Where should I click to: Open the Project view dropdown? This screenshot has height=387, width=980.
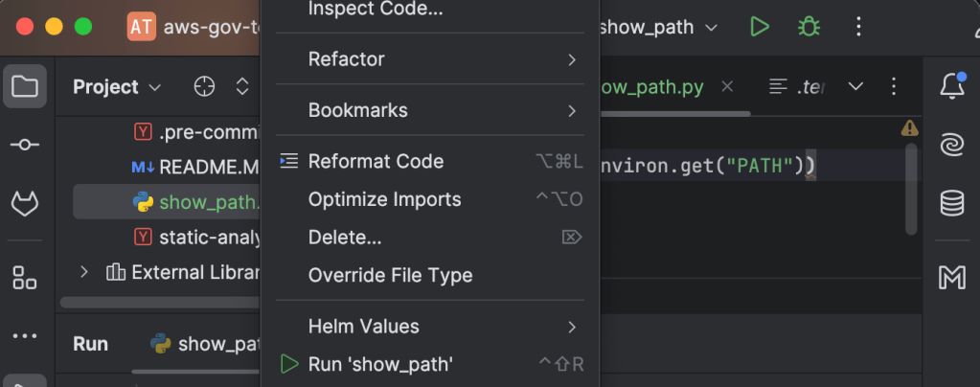click(118, 87)
